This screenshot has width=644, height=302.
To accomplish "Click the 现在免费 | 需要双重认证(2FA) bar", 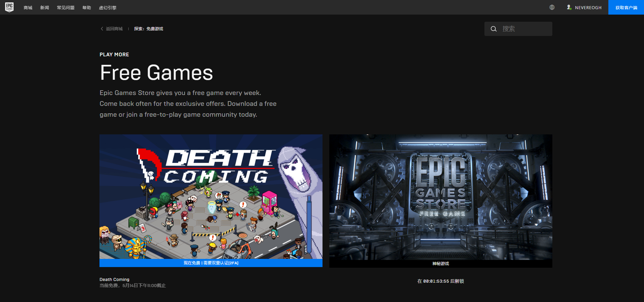I will coord(211,263).
